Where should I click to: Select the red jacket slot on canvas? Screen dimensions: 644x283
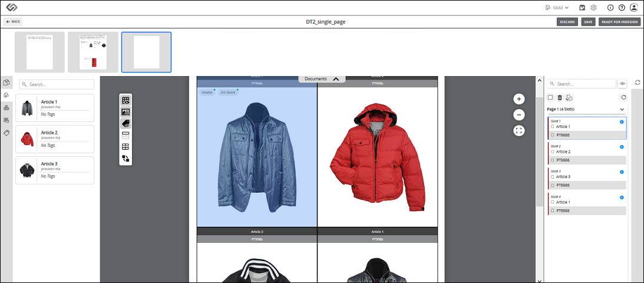[x=378, y=157]
